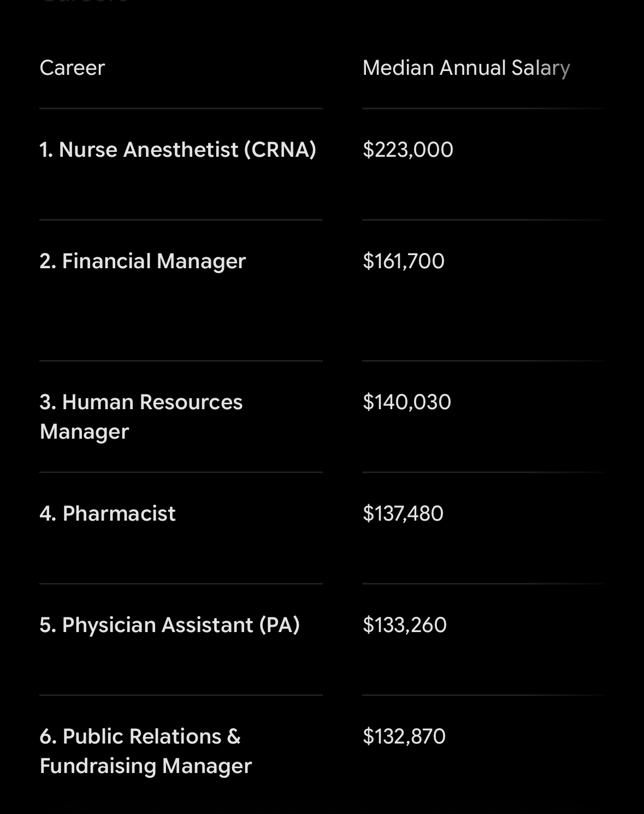The height and width of the screenshot is (814, 644).
Task: Select the Median Annual Salary column header
Action: [x=466, y=68]
